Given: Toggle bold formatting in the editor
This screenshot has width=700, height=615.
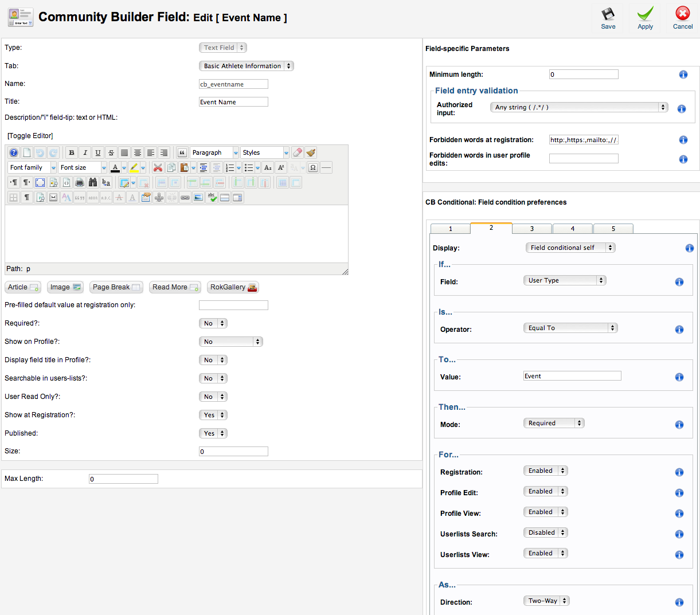Looking at the screenshot, I should point(72,152).
